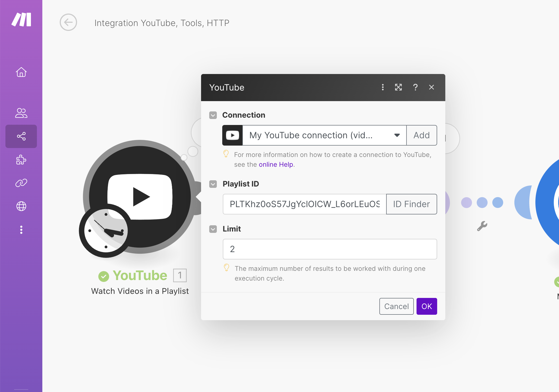Open the My YouTube connection dropdown

coord(325,135)
